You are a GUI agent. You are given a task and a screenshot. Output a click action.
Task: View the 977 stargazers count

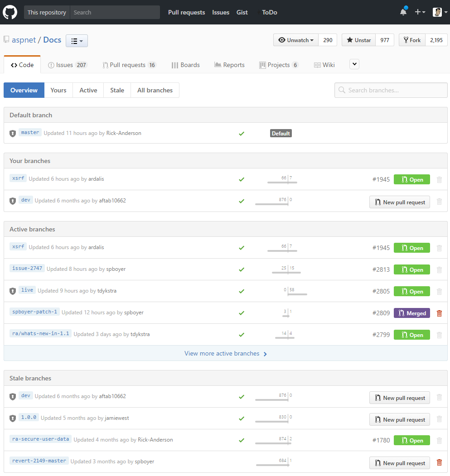click(385, 40)
